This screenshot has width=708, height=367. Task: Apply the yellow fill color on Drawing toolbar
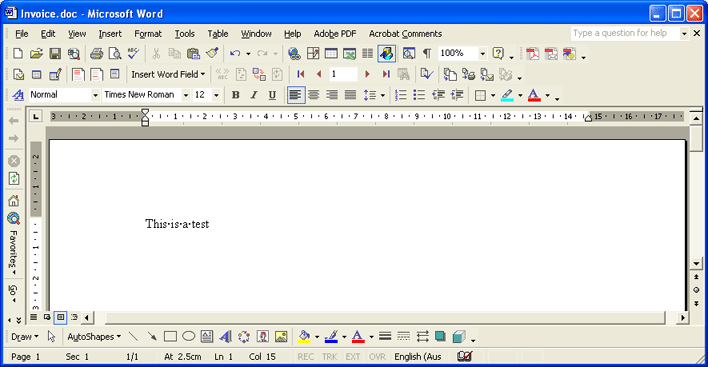pos(304,337)
